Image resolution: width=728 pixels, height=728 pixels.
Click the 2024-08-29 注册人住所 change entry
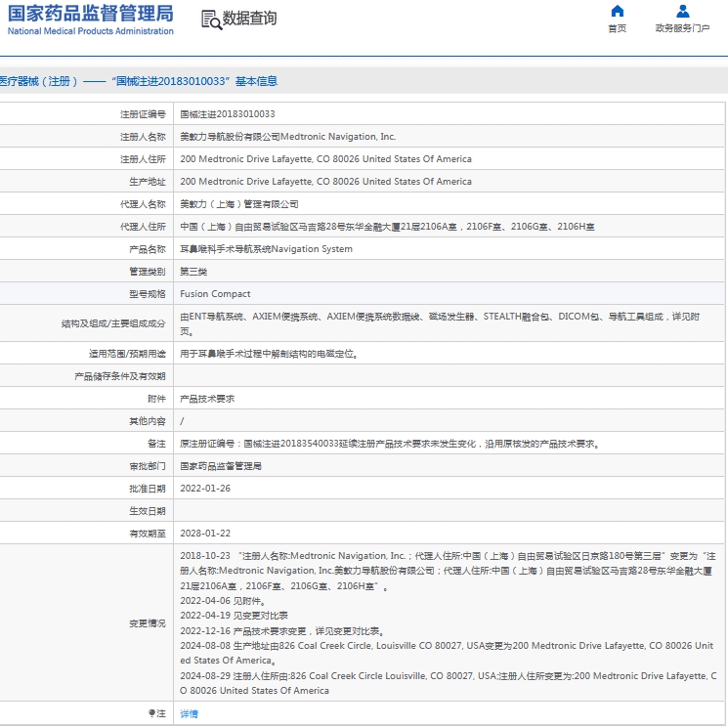coord(448,683)
